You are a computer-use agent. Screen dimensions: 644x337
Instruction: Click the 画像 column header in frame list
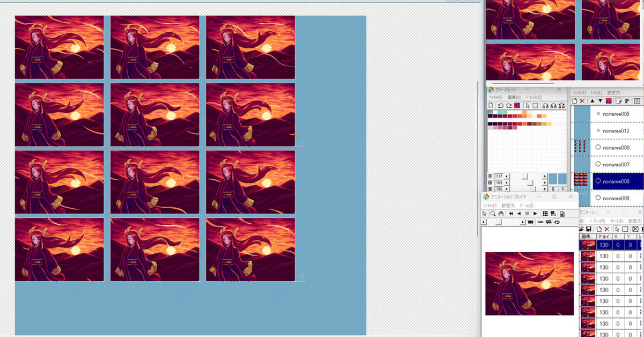point(587,237)
